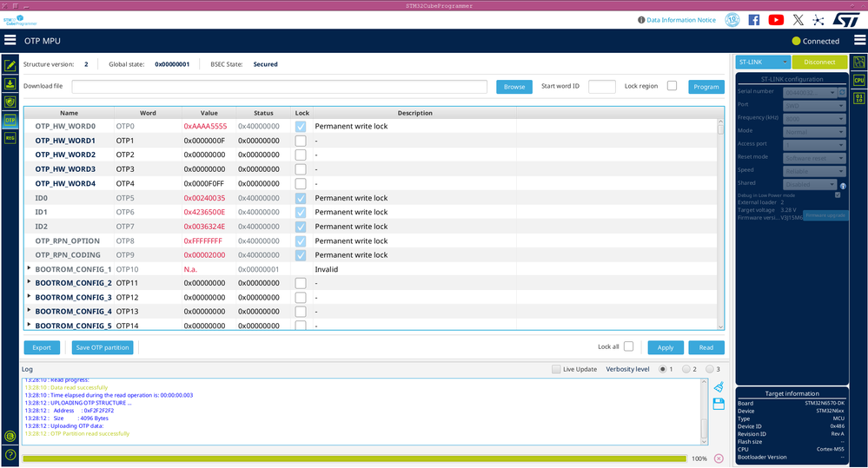Click the Description column header

point(414,113)
